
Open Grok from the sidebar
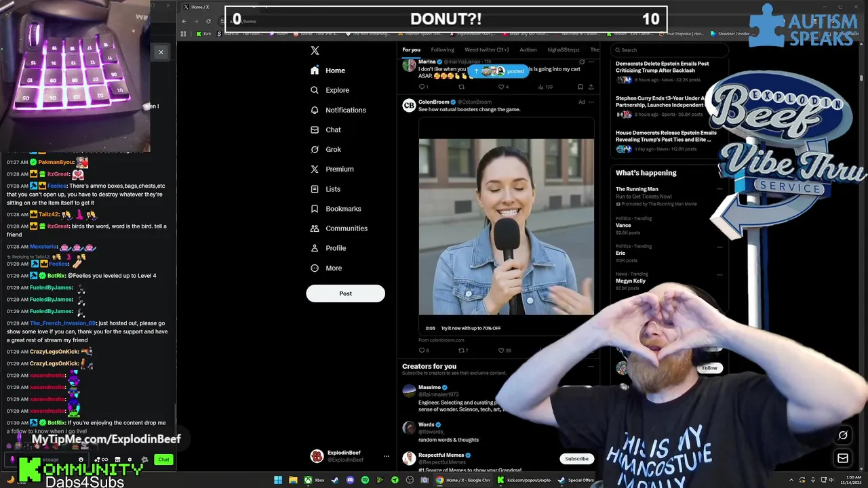click(326, 149)
